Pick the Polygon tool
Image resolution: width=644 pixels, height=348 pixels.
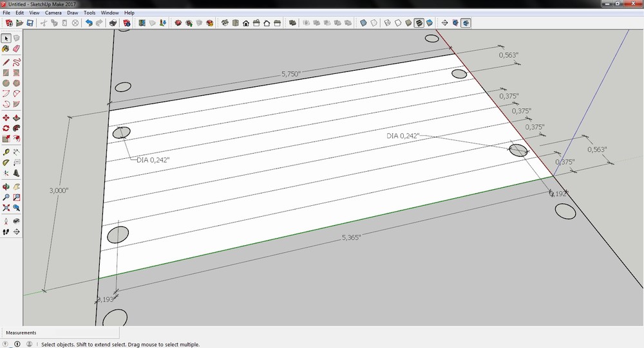17,83
